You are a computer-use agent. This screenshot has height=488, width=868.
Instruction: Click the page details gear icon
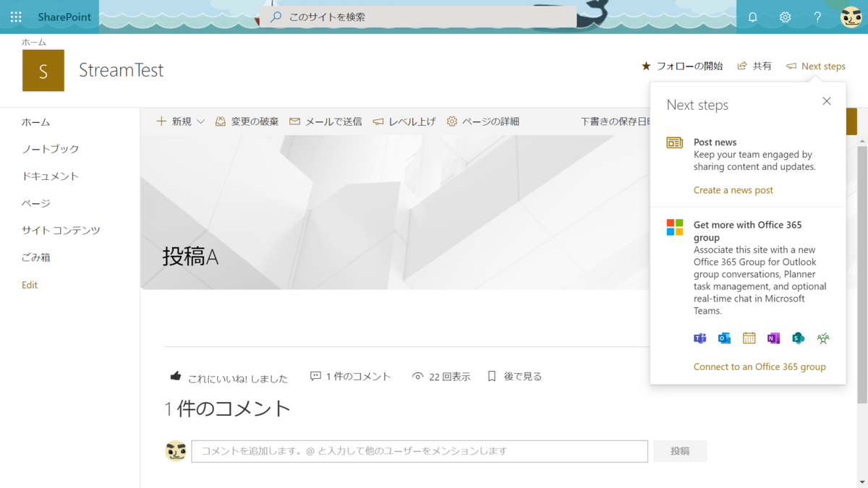point(452,121)
